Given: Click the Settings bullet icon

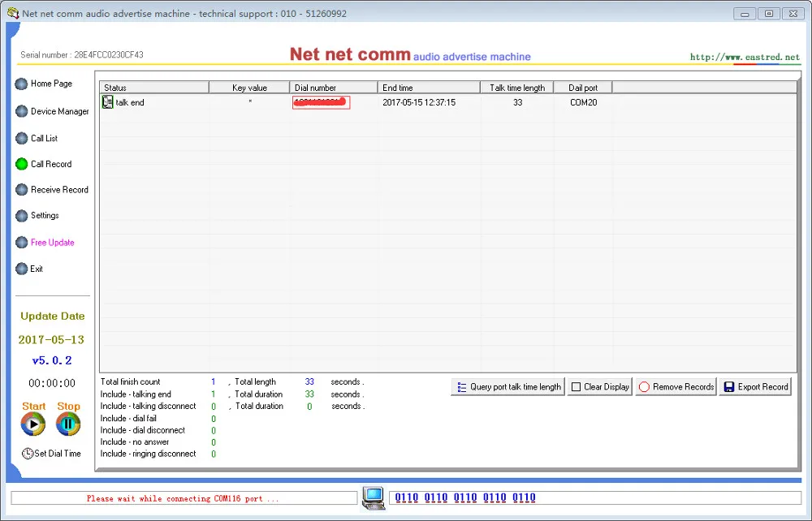Looking at the screenshot, I should coord(21,216).
